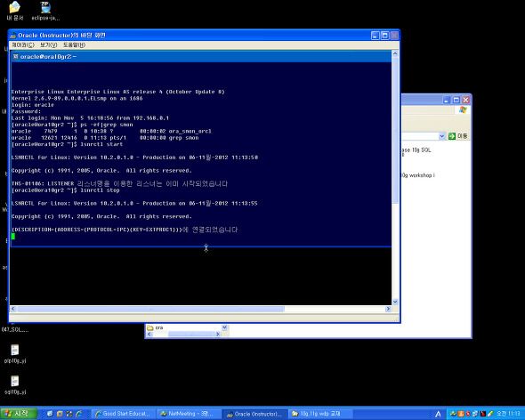525x420 pixels.
Task: Click the folder tree's scroll down arrow
Action: pyautogui.click(x=224, y=327)
